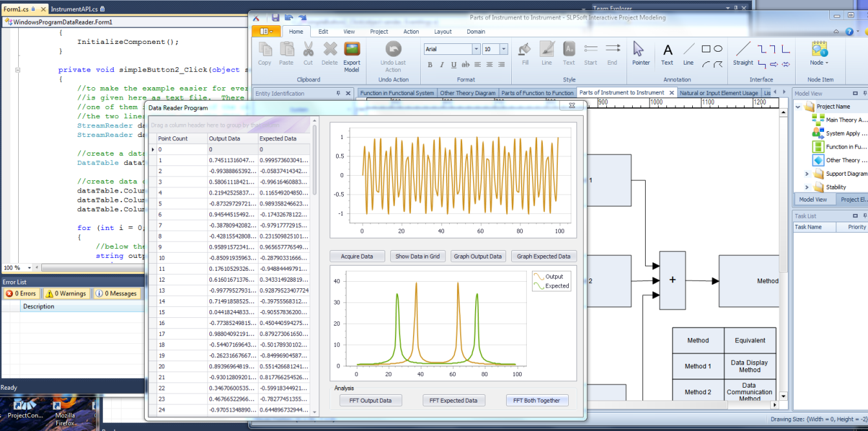This screenshot has width=868, height=431.
Task: Open Mozilla Firefox desktop shortcut
Action: coord(65,409)
